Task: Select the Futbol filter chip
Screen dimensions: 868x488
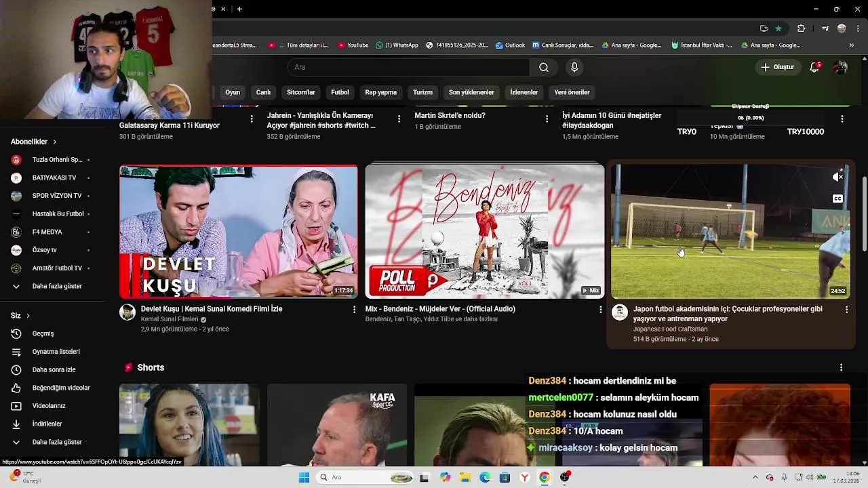Action: coord(340,92)
